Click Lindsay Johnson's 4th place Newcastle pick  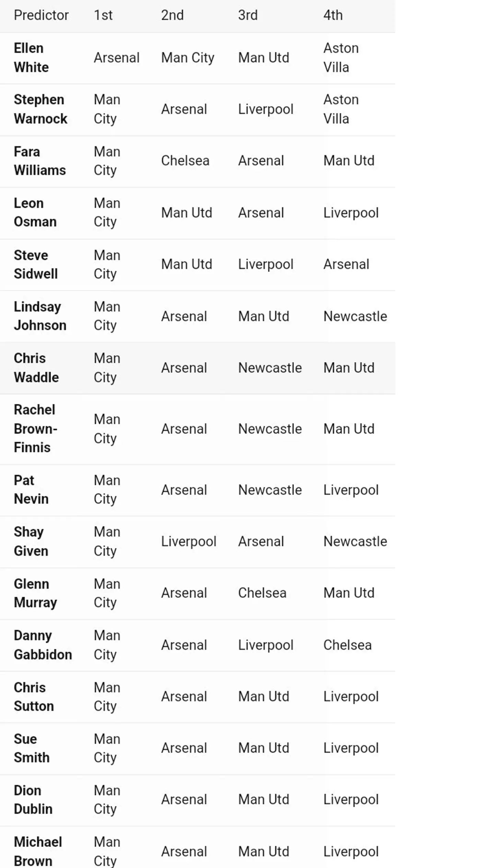coord(355,316)
